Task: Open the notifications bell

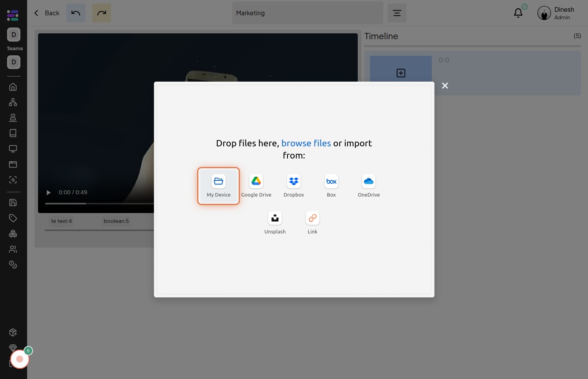Action: tap(518, 13)
